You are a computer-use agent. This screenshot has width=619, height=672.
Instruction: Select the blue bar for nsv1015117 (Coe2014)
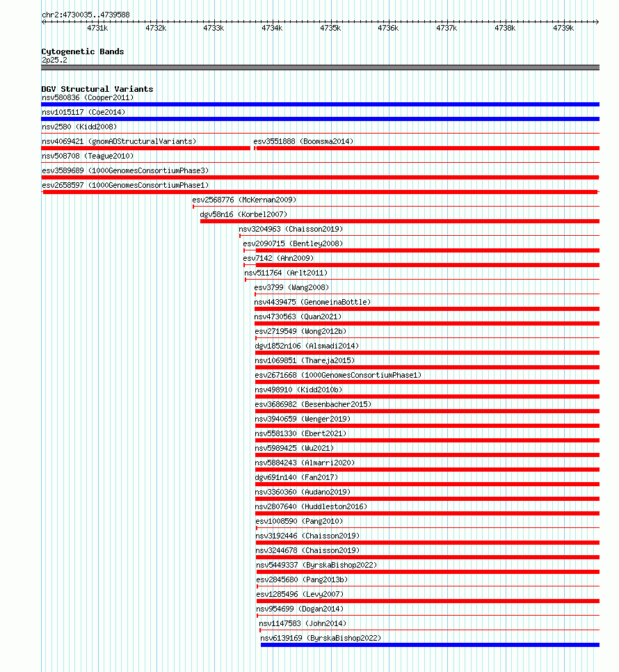(320, 119)
